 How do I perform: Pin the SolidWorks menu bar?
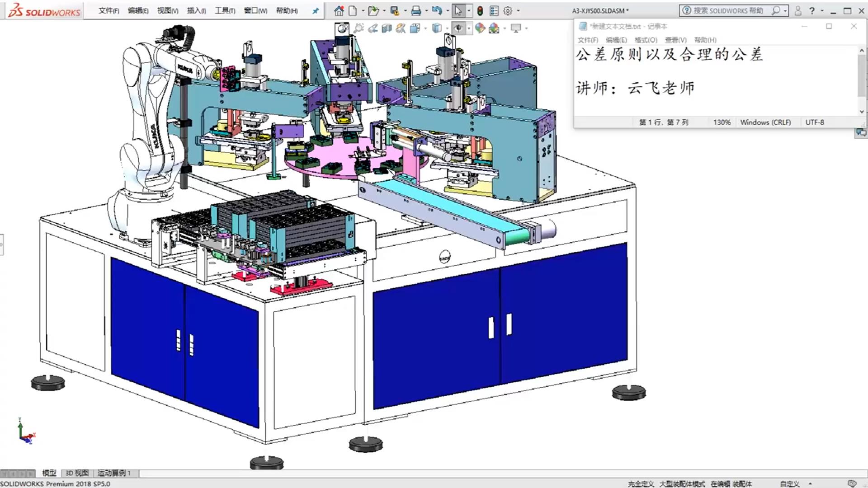tap(316, 11)
